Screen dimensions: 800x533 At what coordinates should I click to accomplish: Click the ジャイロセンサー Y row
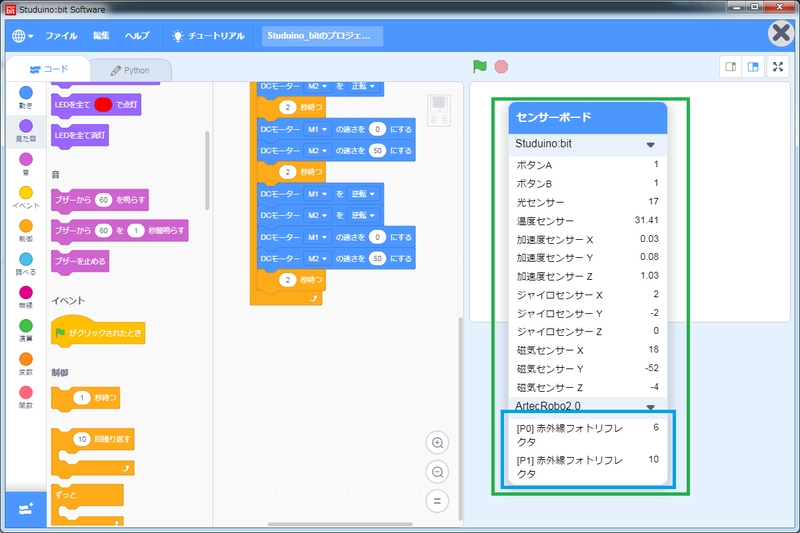[x=588, y=313]
